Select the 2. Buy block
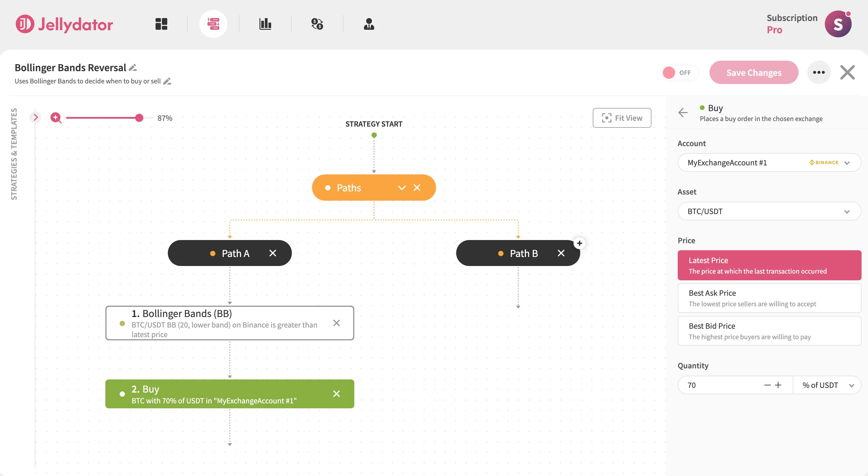868x476 pixels. tap(229, 393)
